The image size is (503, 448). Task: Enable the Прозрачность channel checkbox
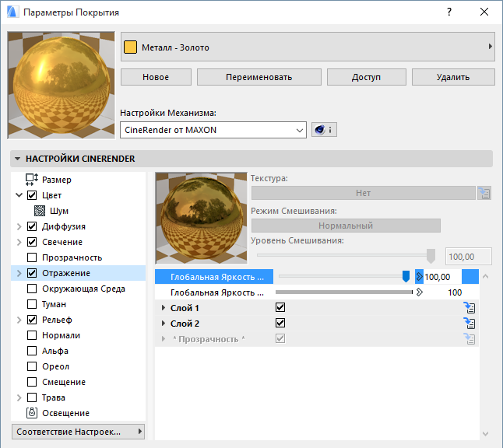pos(32,257)
